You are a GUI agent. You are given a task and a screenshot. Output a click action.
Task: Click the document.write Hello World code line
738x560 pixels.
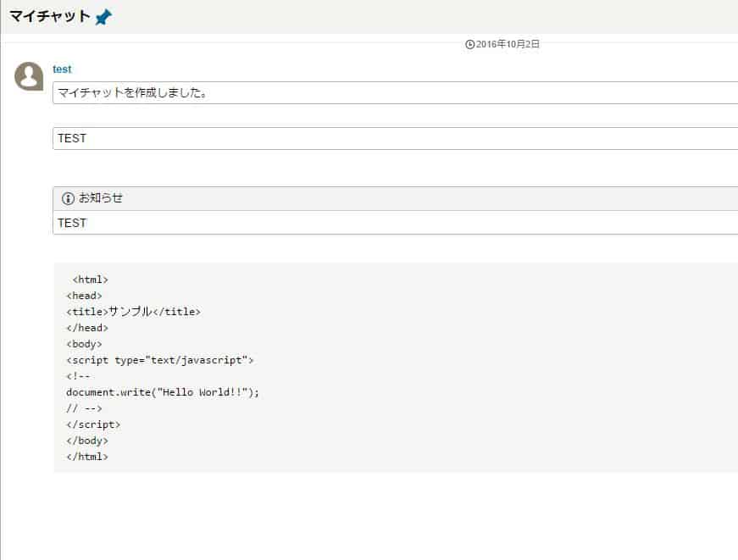click(163, 392)
